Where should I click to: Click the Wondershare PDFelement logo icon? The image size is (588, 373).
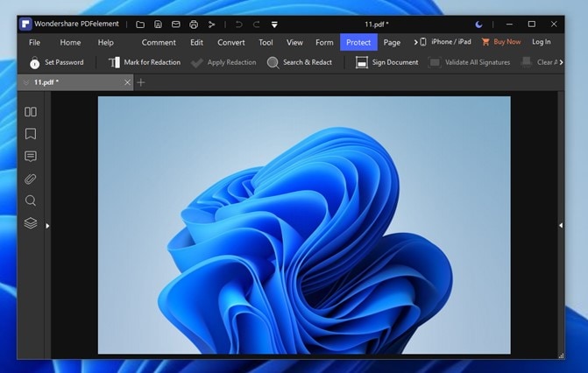pos(25,25)
